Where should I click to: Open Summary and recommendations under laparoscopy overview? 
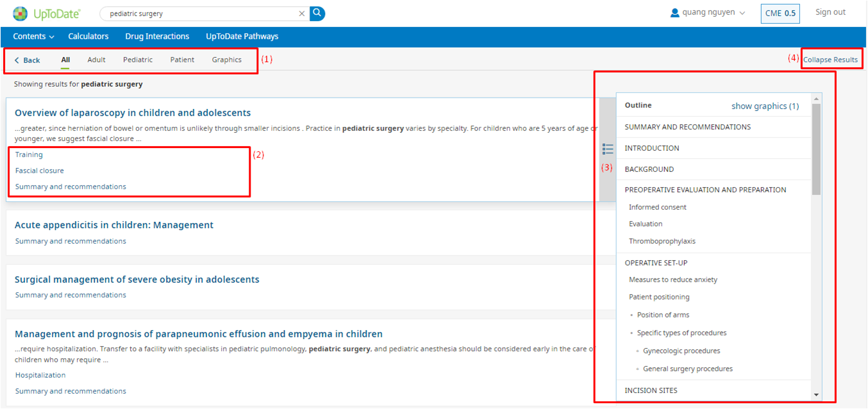(x=71, y=187)
